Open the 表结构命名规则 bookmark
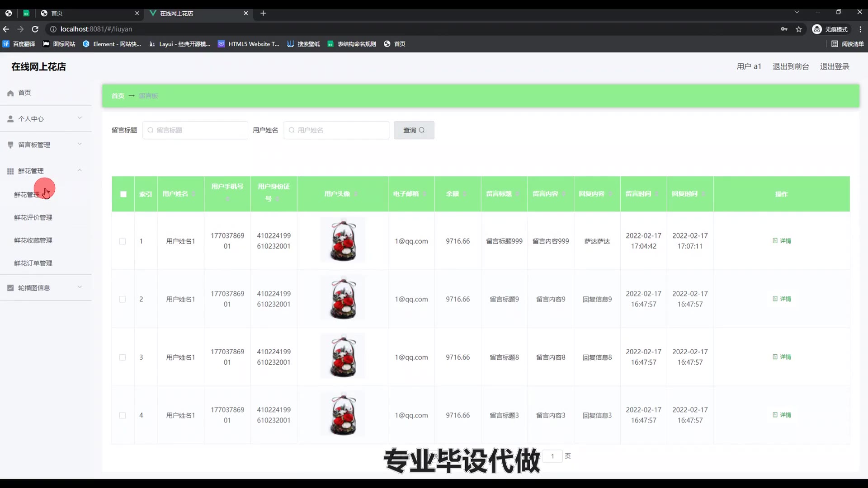Image resolution: width=868 pixels, height=488 pixels. point(352,44)
